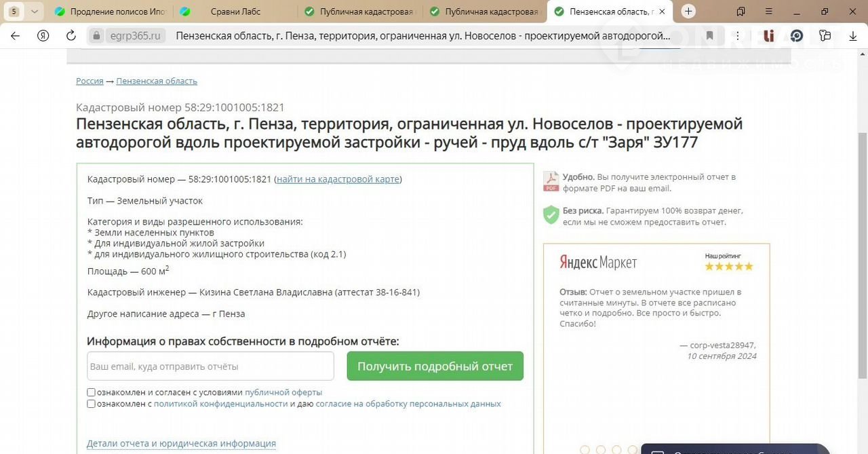The height and width of the screenshot is (454, 868).
Task: Open the downloads arrow icon in toolbar
Action: click(853, 36)
